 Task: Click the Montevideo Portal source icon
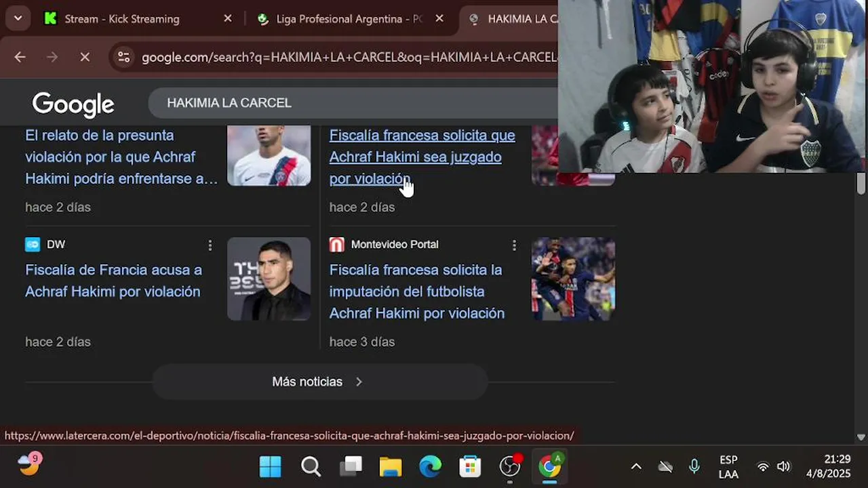click(336, 245)
